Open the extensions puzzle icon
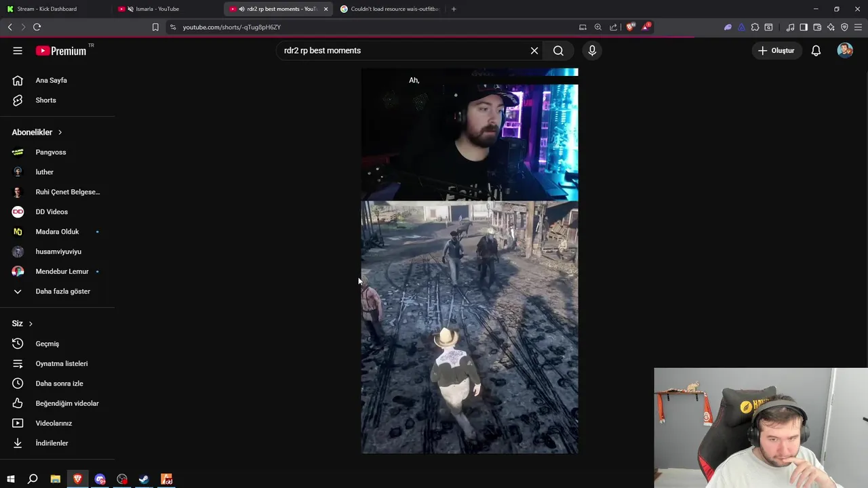868x488 pixels. pyautogui.click(x=755, y=27)
